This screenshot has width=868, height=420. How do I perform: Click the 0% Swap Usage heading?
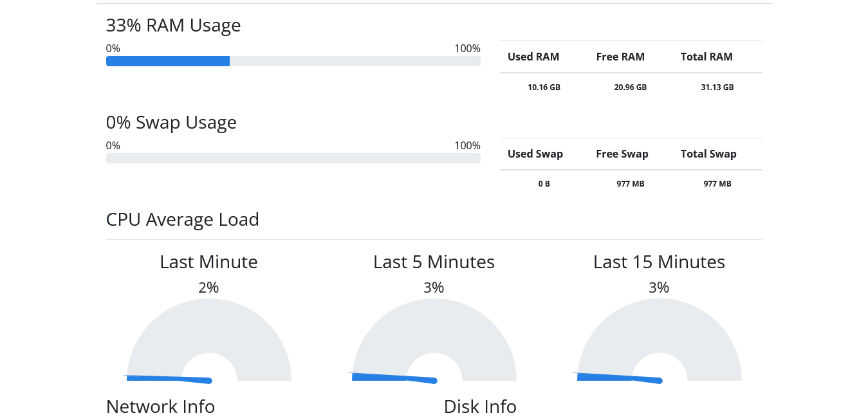[171, 122]
